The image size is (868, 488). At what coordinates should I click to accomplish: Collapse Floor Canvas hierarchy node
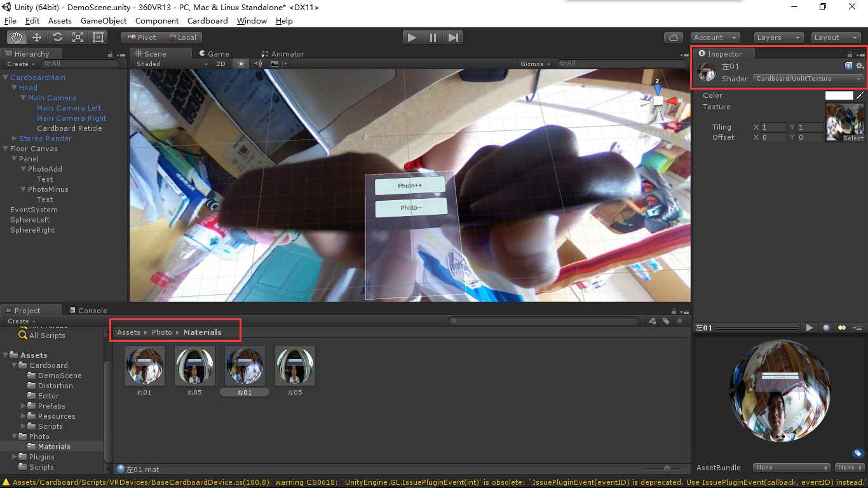pos(6,149)
